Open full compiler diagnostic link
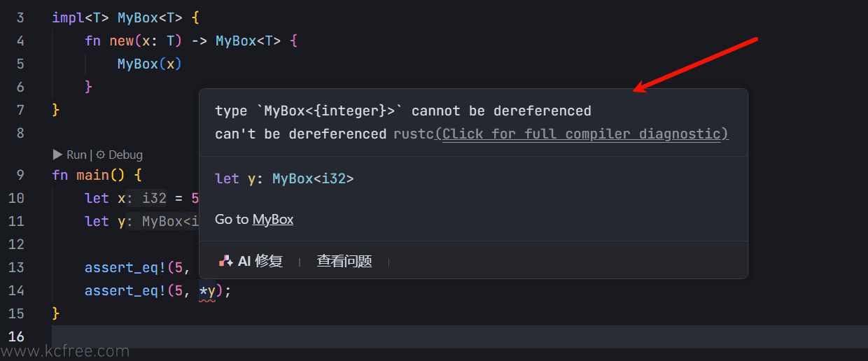The width and height of the screenshot is (868, 361). pos(582,134)
